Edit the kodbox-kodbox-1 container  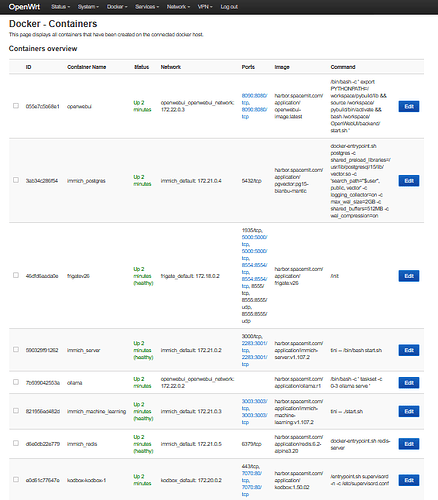point(409,480)
